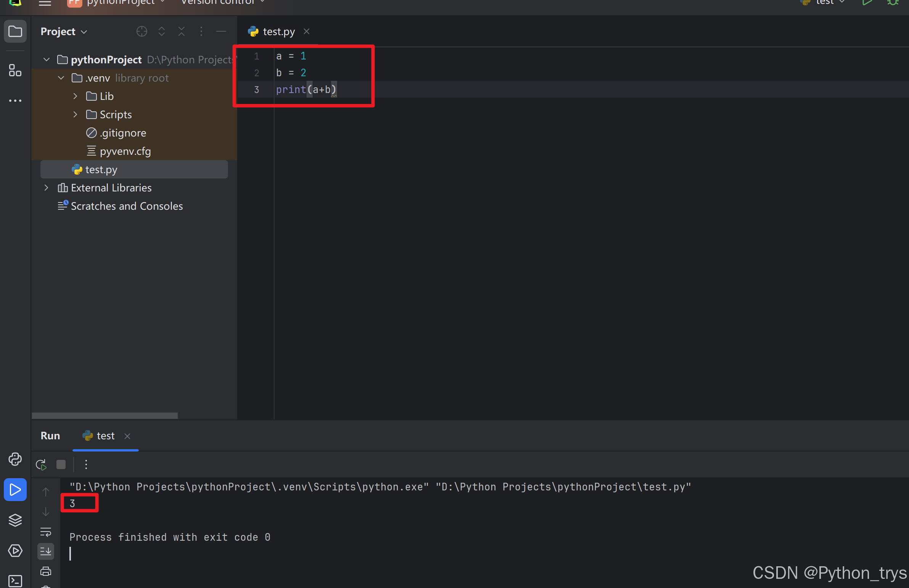Open the Terminal tool window
The image size is (909, 588).
coord(15,581)
